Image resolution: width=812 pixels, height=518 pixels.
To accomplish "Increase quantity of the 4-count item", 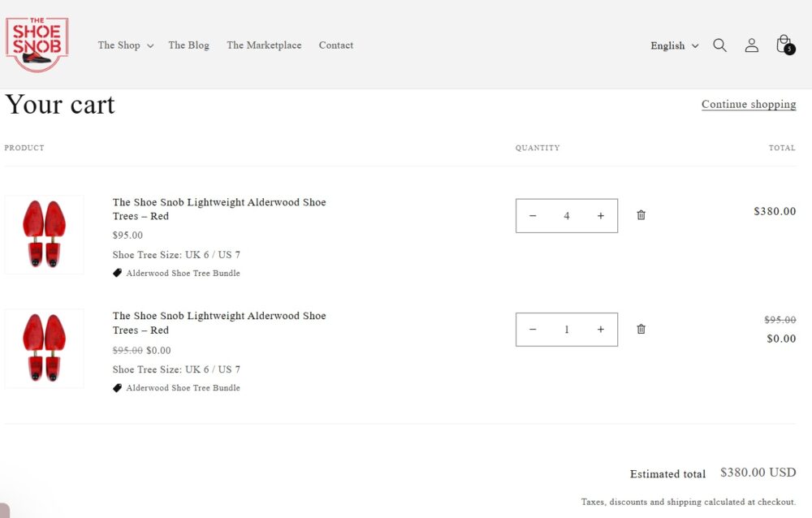I will 601,215.
